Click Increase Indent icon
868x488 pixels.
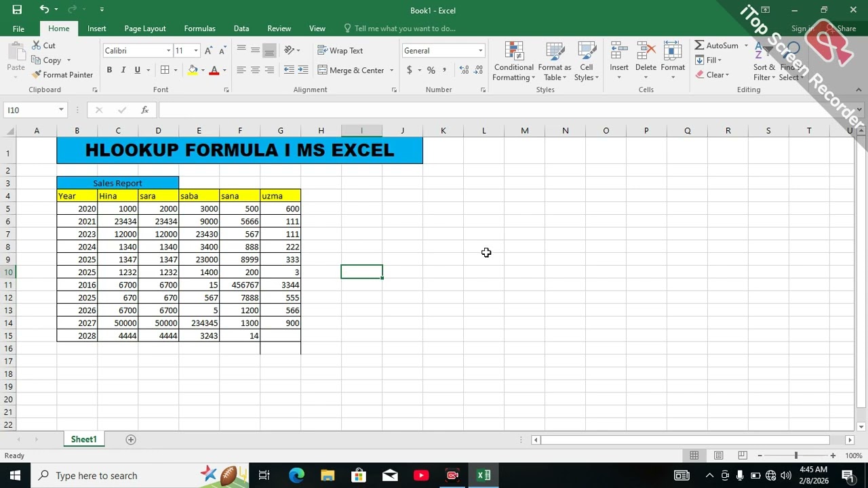303,70
